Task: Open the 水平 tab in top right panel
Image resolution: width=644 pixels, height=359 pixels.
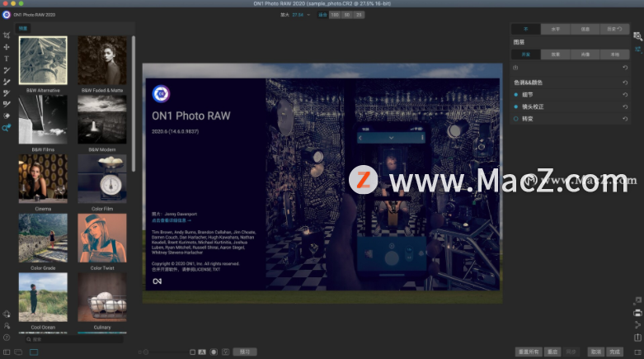Action: [x=555, y=29]
